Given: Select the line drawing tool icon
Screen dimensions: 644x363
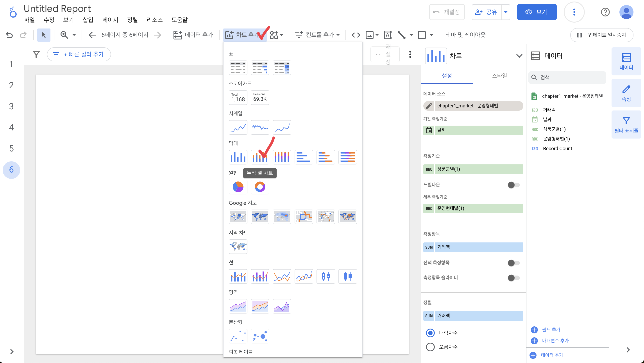Looking at the screenshot, I should (x=401, y=35).
